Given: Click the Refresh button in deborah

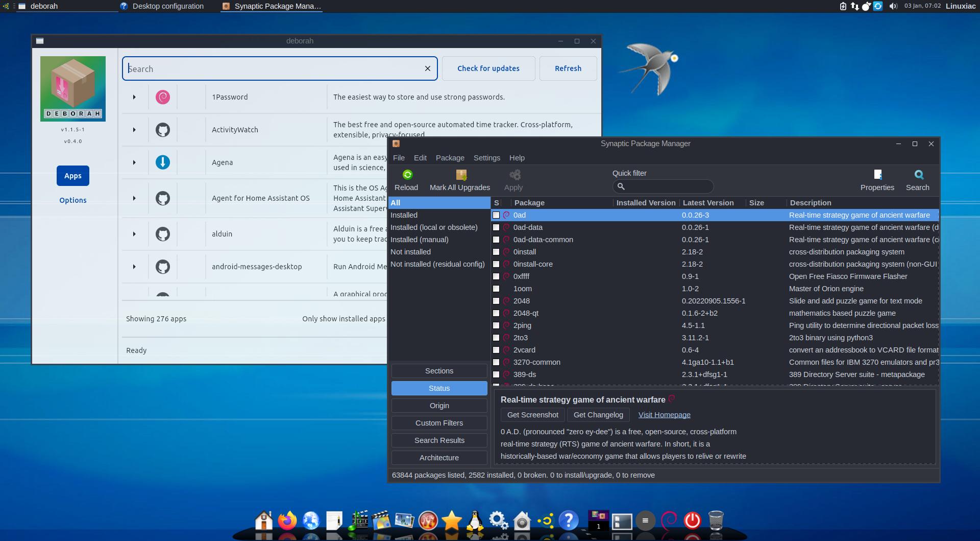Looking at the screenshot, I should click(568, 68).
